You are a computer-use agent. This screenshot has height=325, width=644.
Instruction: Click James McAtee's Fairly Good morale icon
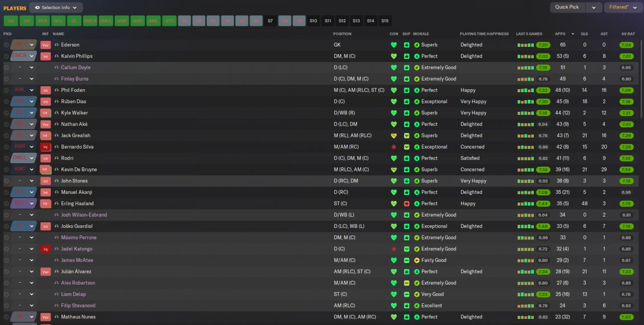point(417,261)
